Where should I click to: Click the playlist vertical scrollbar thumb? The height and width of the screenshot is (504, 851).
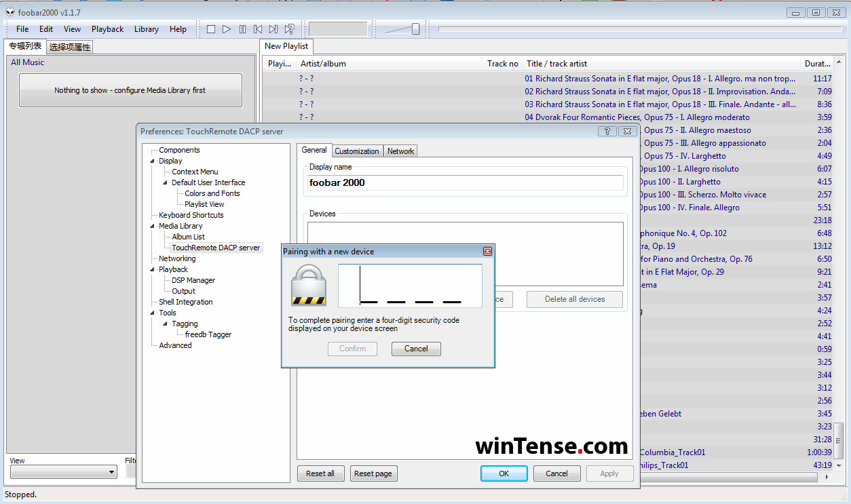pos(839,440)
